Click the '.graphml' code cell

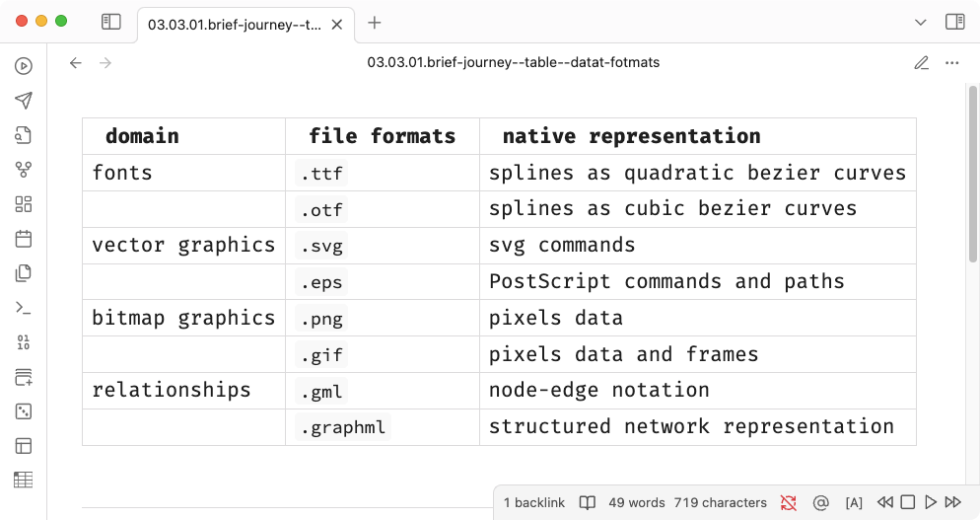[343, 427]
